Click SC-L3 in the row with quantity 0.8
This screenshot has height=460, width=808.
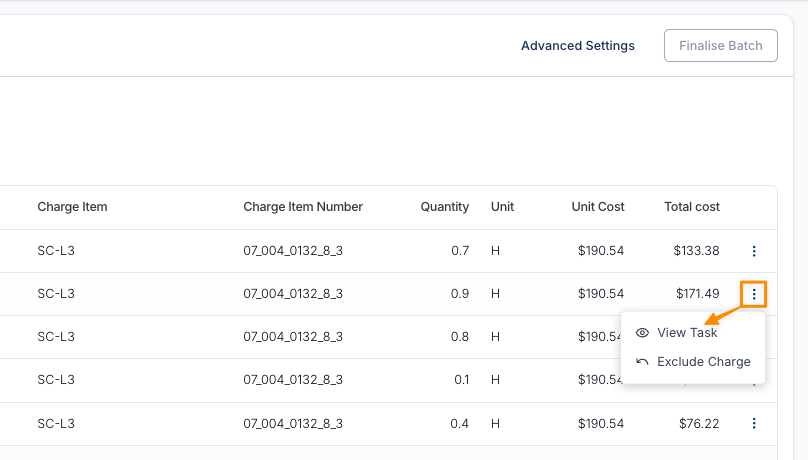(56, 337)
